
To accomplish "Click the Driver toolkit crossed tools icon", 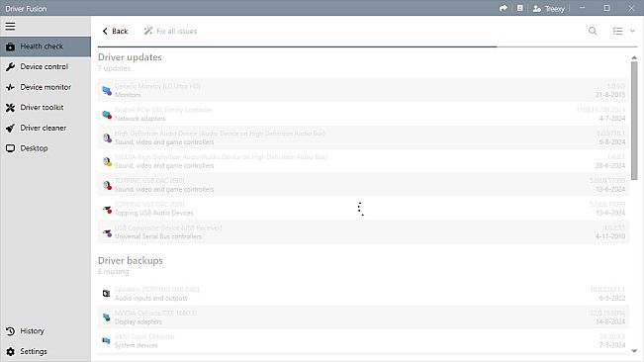I will pos(10,108).
